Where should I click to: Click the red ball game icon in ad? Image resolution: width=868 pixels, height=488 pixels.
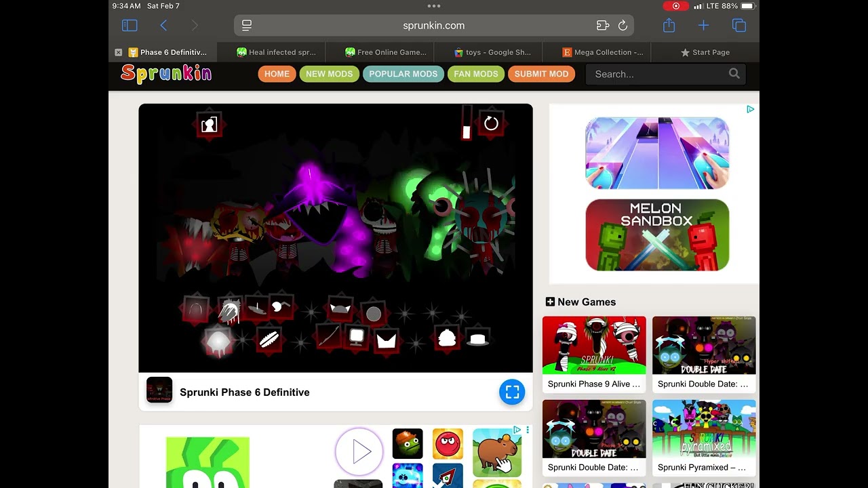click(448, 444)
